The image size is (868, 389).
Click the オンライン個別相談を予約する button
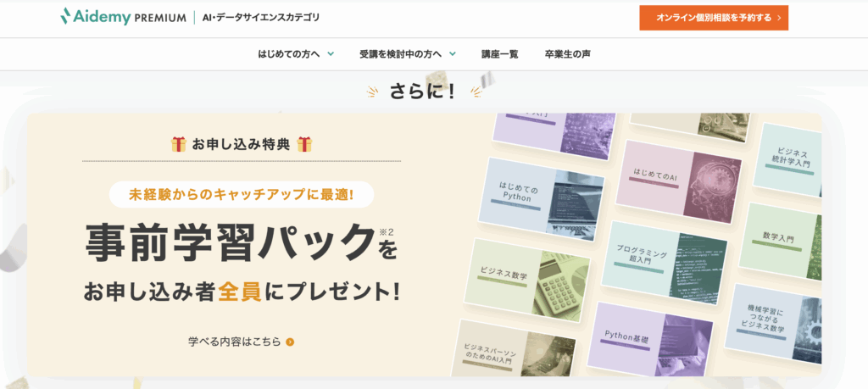pyautogui.click(x=714, y=18)
